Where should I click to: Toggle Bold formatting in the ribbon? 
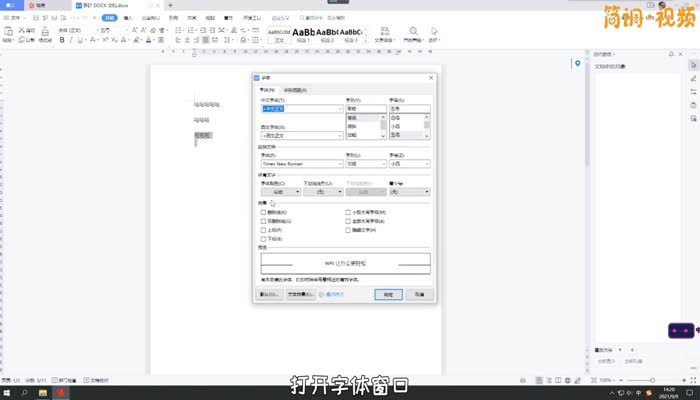pos(62,40)
